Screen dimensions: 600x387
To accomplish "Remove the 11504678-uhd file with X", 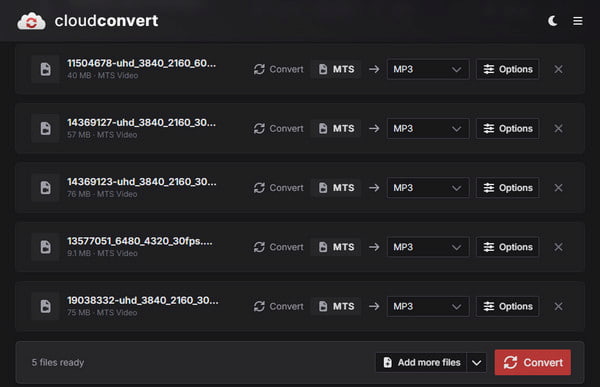I will (558, 69).
